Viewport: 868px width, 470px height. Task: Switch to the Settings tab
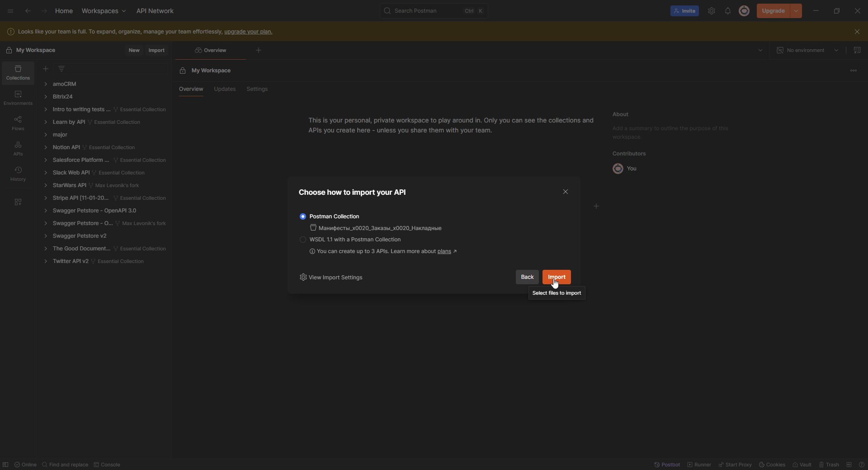pyautogui.click(x=257, y=89)
